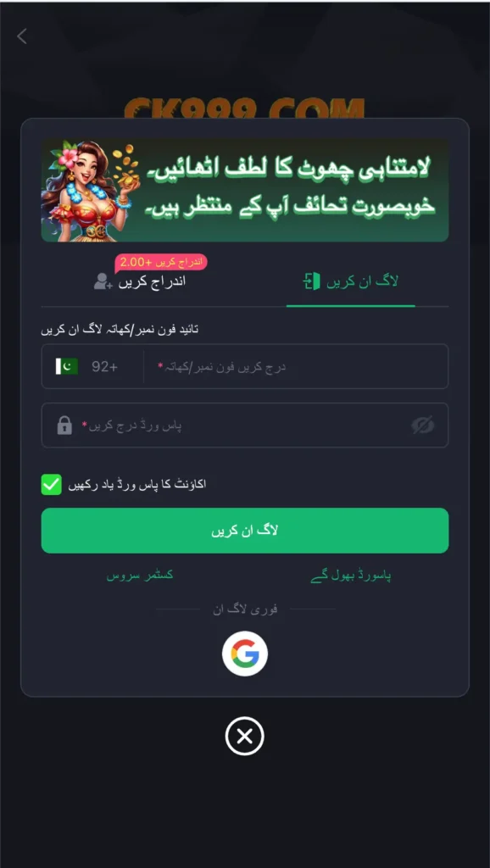The width and height of the screenshot is (490, 868).
Task: Open the پاسورڈ بھول گے forgot password link
Action: pos(351,576)
